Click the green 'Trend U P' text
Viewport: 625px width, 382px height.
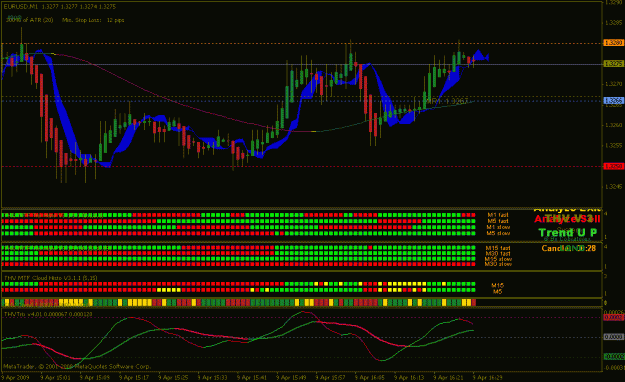pyautogui.click(x=568, y=232)
